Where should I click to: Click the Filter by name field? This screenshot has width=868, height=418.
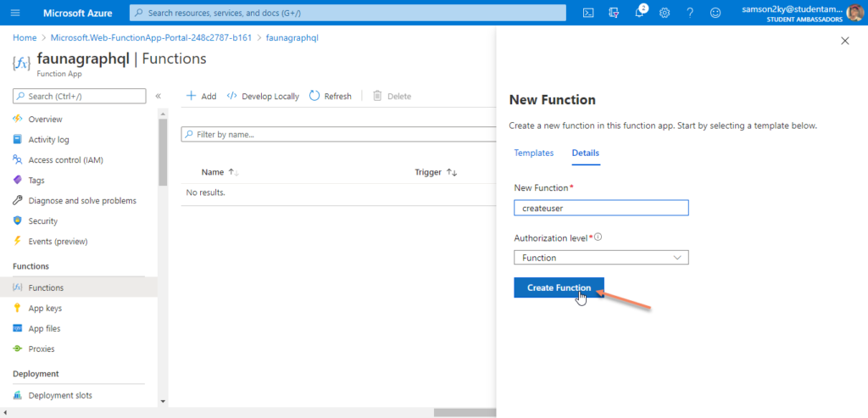[x=338, y=135]
